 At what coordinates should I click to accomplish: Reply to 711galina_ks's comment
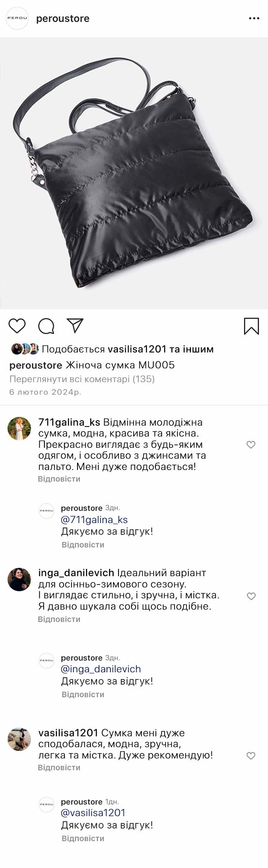(59, 479)
